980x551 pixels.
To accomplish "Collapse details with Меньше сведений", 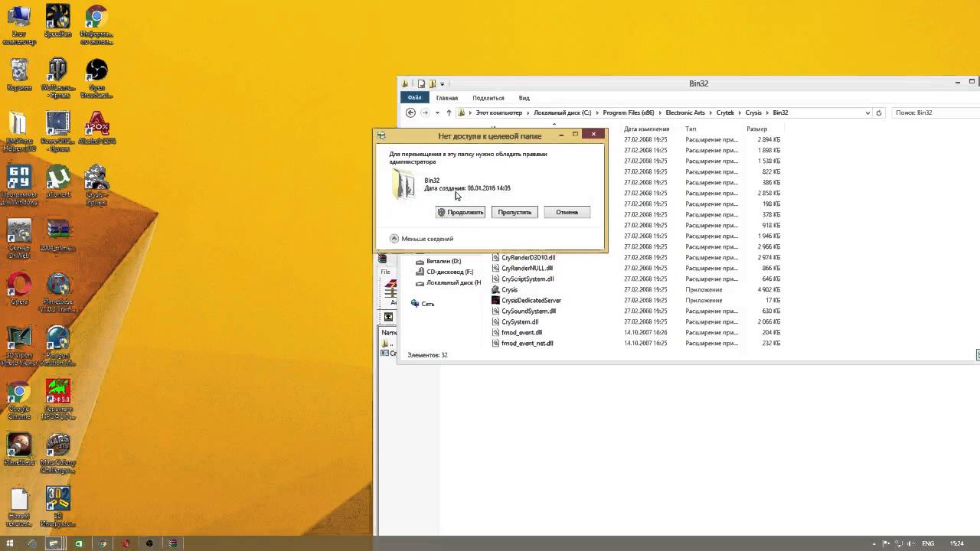I will click(x=422, y=239).
